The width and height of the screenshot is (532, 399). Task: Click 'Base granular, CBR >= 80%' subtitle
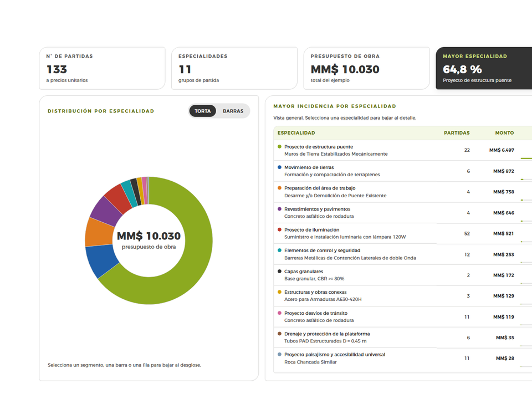[314, 279]
